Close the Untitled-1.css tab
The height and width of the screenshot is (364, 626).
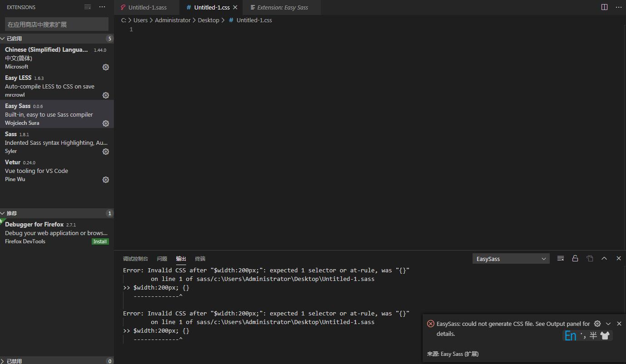coord(235,7)
